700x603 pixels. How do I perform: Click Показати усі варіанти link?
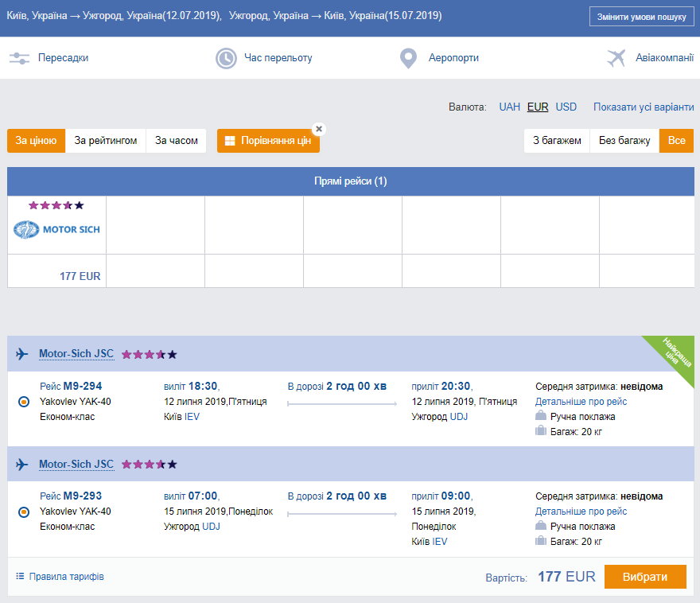point(644,107)
